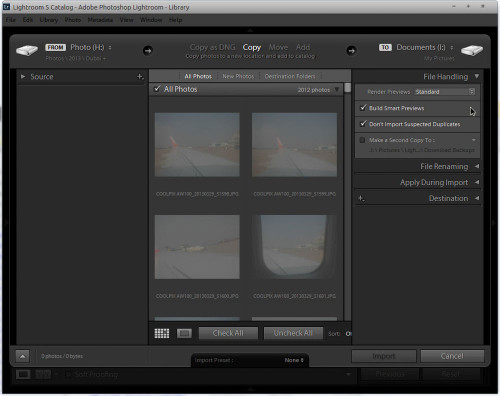Open the Library menu

point(49,20)
